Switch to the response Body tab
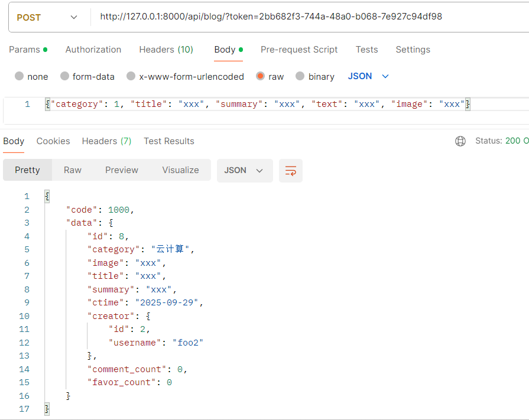This screenshot has width=529, height=420. click(14, 141)
